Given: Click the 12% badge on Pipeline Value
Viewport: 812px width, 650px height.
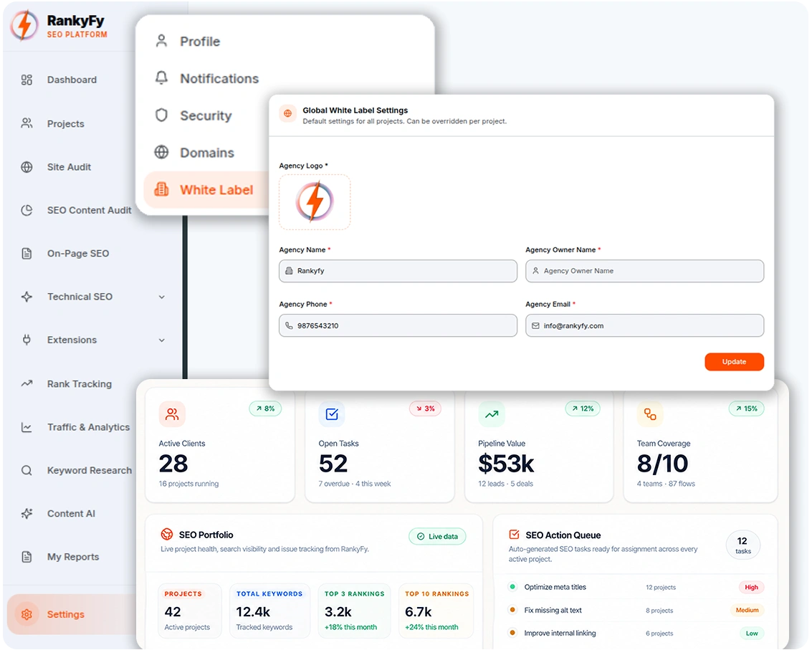Looking at the screenshot, I should pos(583,408).
